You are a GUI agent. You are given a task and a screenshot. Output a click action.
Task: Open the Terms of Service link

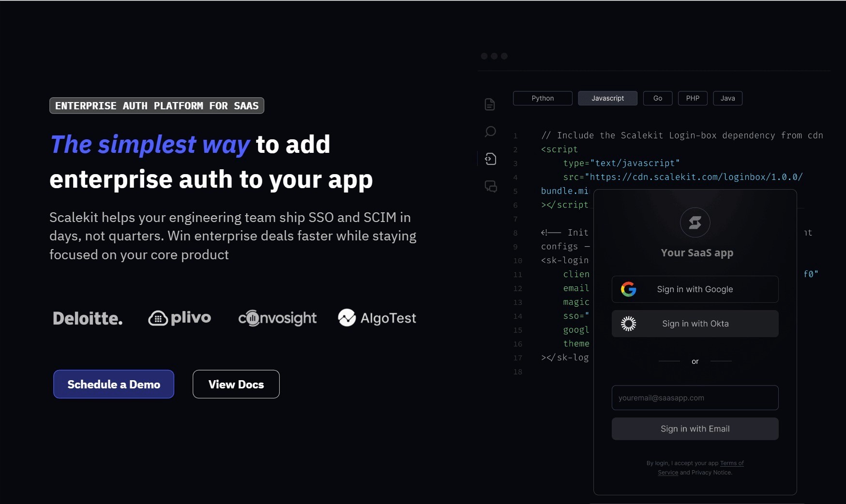(x=732, y=463)
